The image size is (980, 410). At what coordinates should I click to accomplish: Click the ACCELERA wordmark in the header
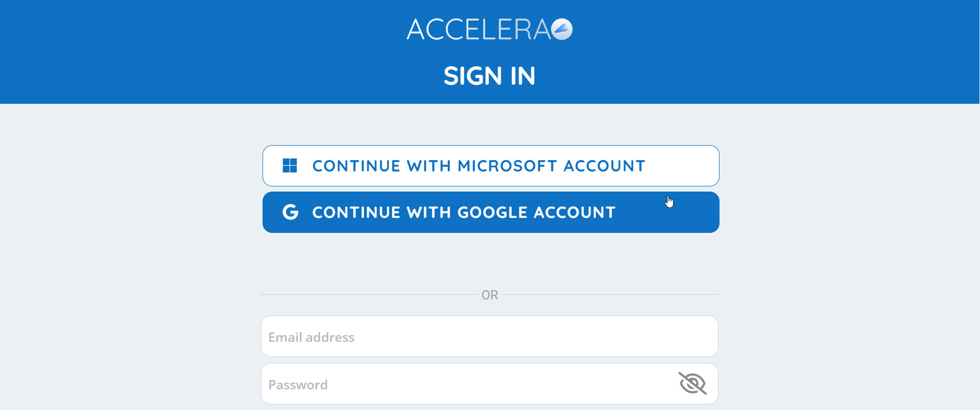coord(479,29)
